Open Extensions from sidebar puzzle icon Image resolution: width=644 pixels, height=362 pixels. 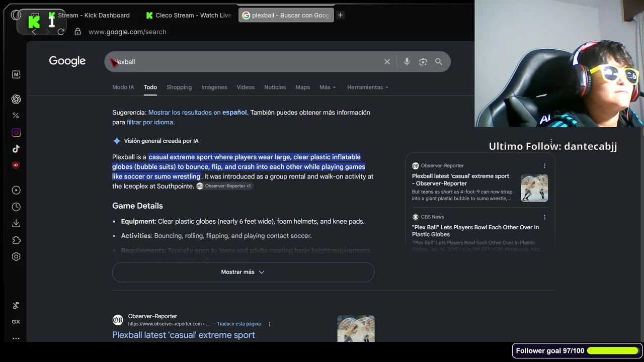tap(16, 240)
